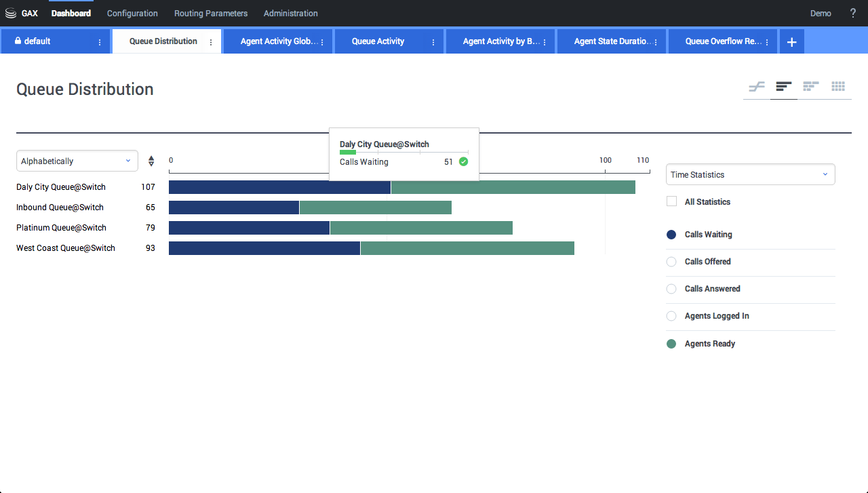Click the GAX logo icon
Image resolution: width=868 pixels, height=493 pixels.
point(11,14)
